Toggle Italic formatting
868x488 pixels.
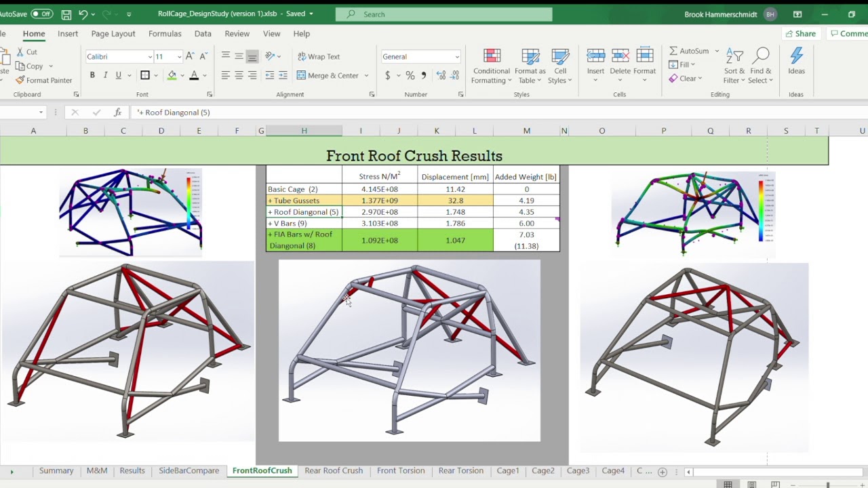click(x=105, y=75)
